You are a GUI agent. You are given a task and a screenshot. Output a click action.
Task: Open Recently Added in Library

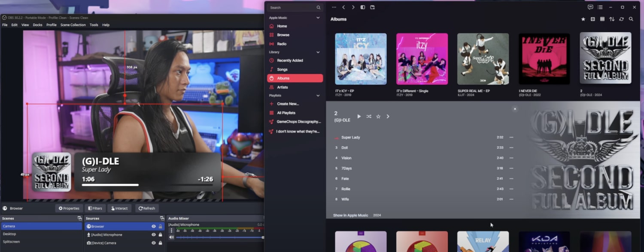pyautogui.click(x=295, y=60)
